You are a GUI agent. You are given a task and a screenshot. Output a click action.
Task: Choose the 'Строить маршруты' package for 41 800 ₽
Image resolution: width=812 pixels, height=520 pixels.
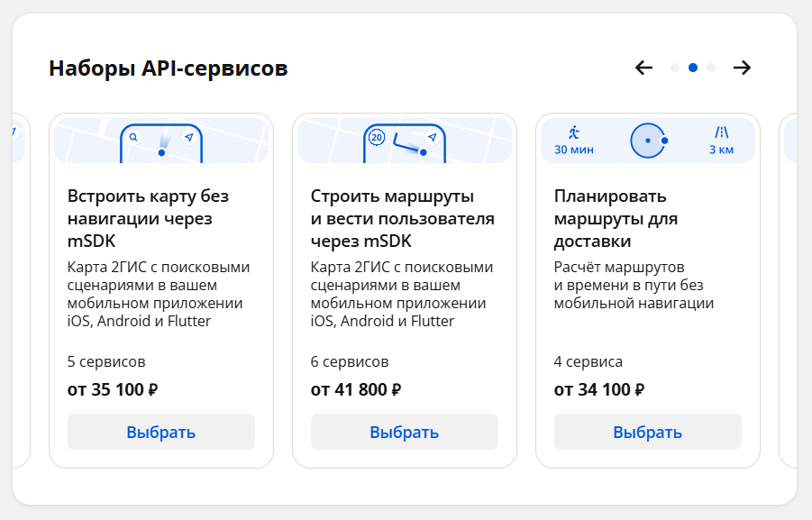click(405, 432)
